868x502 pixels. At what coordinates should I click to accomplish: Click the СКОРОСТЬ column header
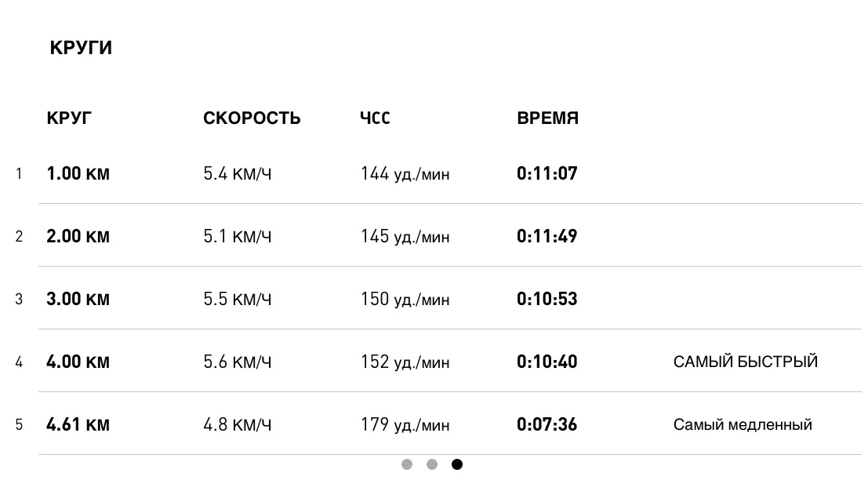point(252,118)
